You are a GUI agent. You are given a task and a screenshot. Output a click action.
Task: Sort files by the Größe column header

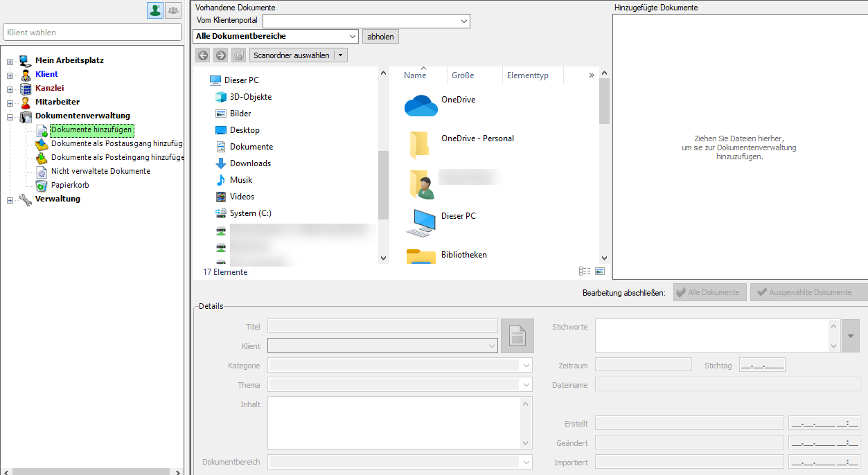[463, 75]
